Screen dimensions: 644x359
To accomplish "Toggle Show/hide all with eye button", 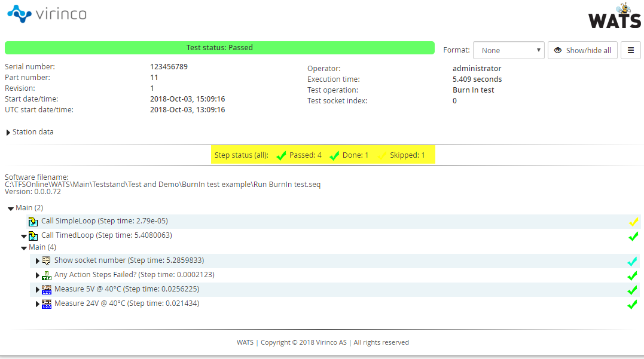I will tap(582, 50).
